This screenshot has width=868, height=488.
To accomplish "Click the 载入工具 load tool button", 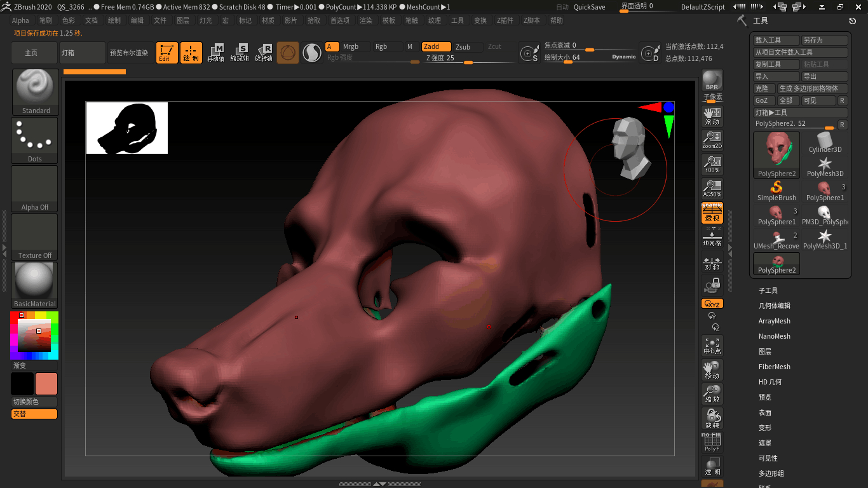I will (x=776, y=40).
